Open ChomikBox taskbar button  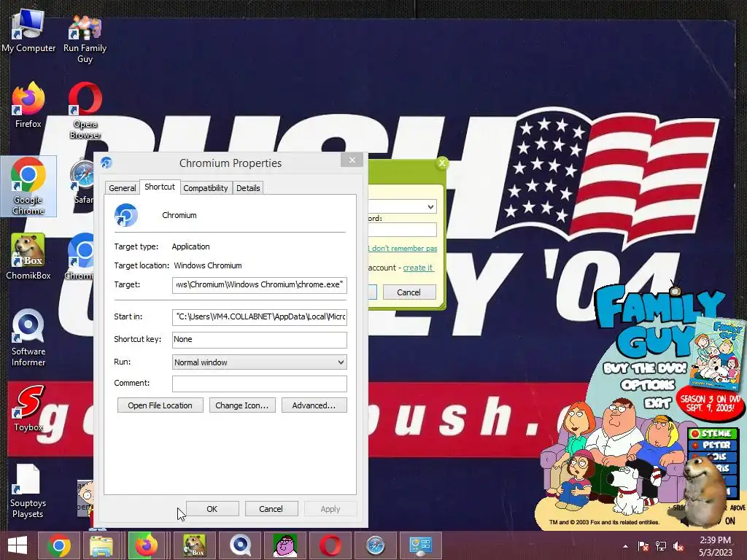[x=195, y=545]
